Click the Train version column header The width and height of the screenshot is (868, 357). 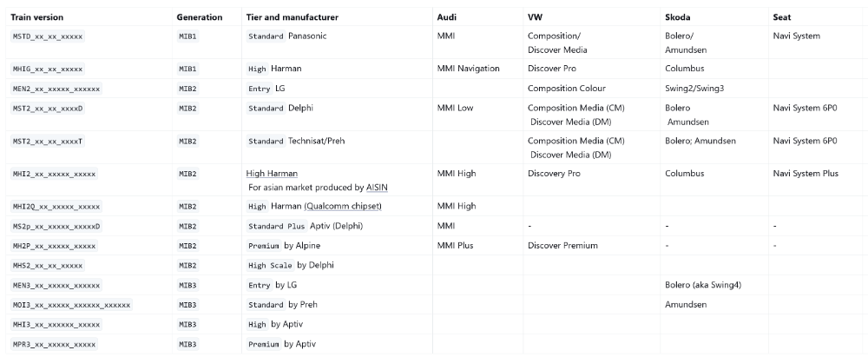click(37, 17)
